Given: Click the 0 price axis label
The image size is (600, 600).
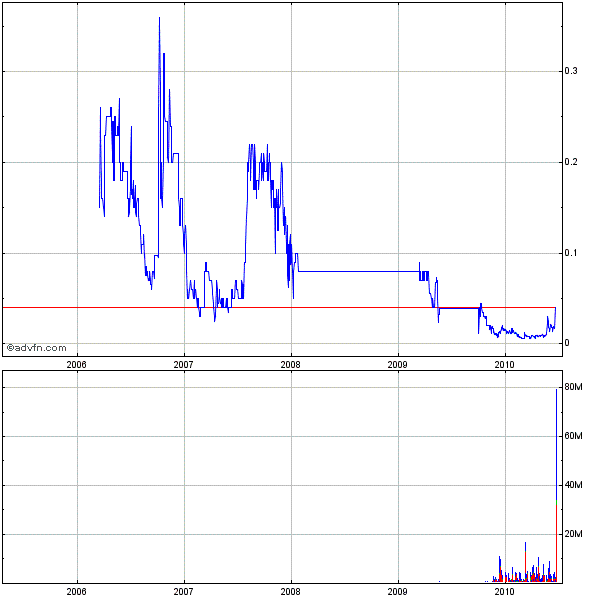Looking at the screenshot, I should click(x=566, y=344).
